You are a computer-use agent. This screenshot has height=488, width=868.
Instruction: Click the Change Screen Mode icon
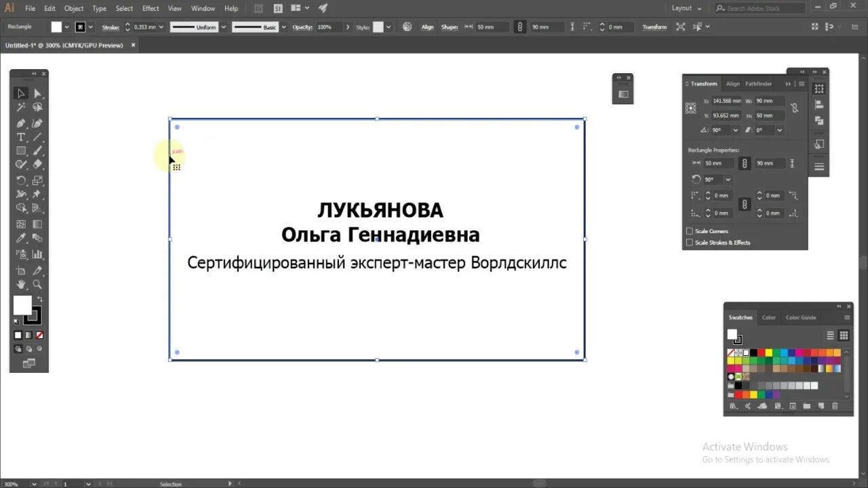[x=28, y=363]
